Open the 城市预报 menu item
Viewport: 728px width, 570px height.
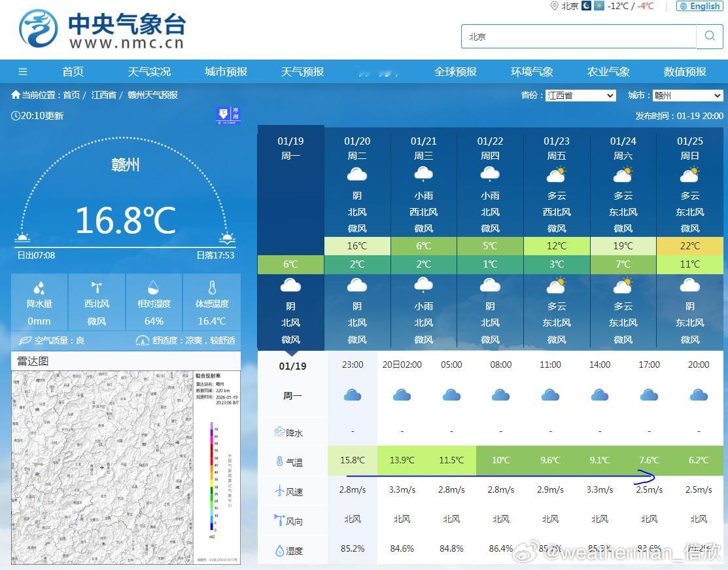coord(226,71)
